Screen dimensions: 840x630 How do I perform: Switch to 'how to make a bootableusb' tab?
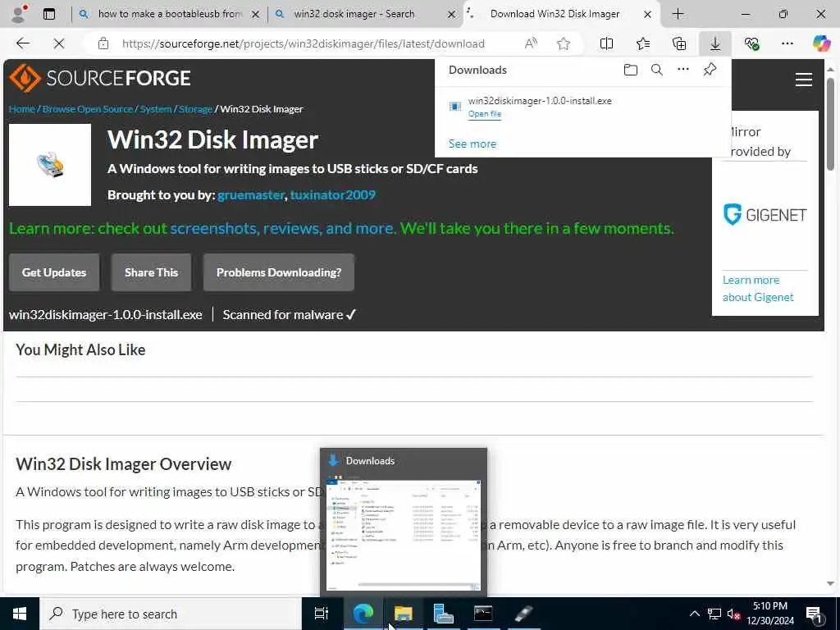point(171,14)
